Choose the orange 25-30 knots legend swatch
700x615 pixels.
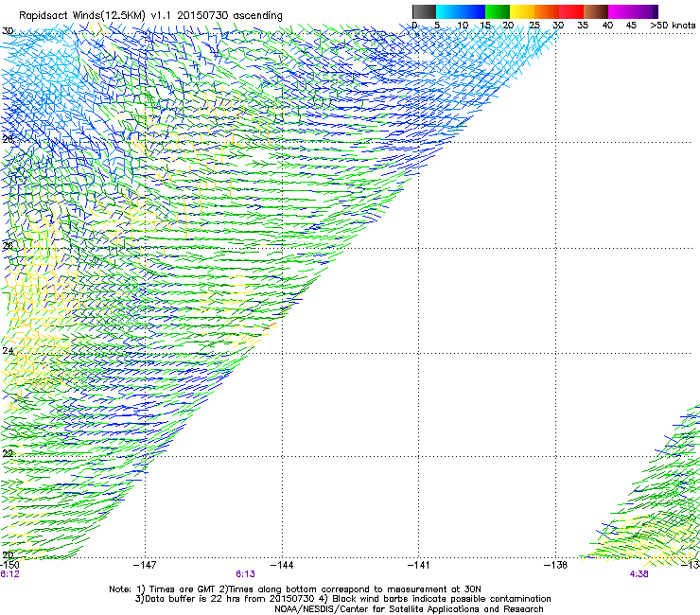pyautogui.click(x=547, y=11)
